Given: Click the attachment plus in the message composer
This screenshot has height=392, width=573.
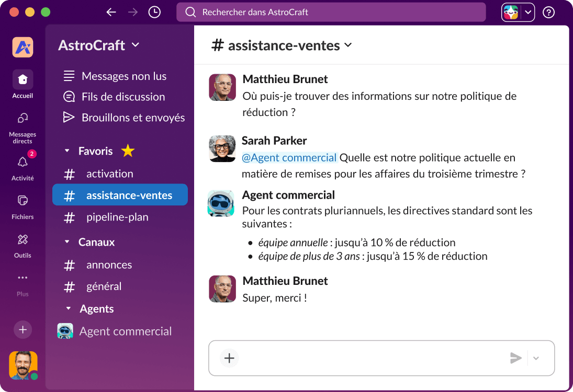Looking at the screenshot, I should click(229, 358).
